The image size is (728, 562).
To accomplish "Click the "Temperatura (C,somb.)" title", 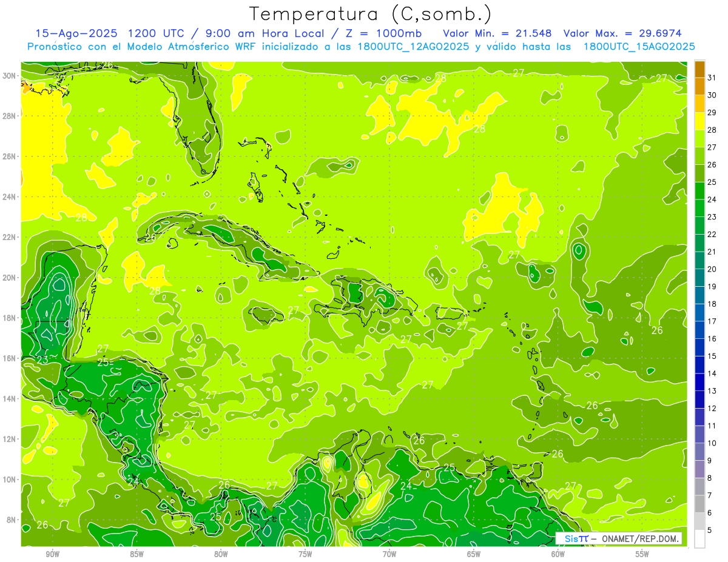I will pos(370,14).
